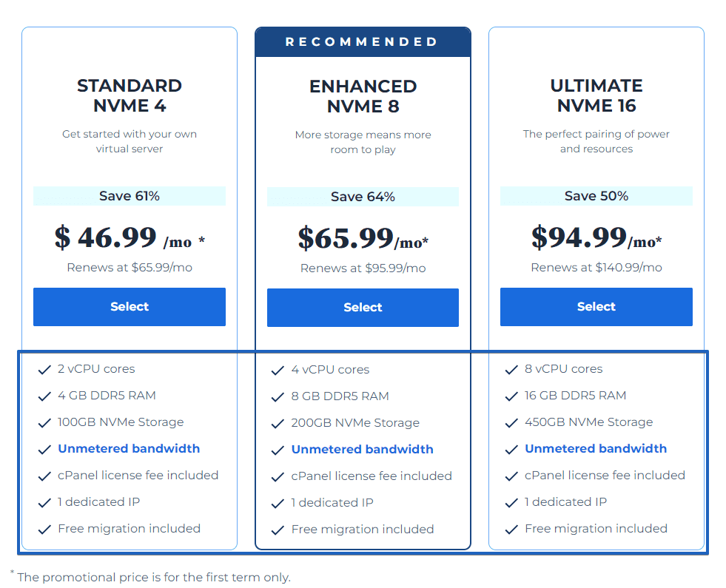
Task: Click checkmark next to 4 vCPU cores
Action: point(278,371)
